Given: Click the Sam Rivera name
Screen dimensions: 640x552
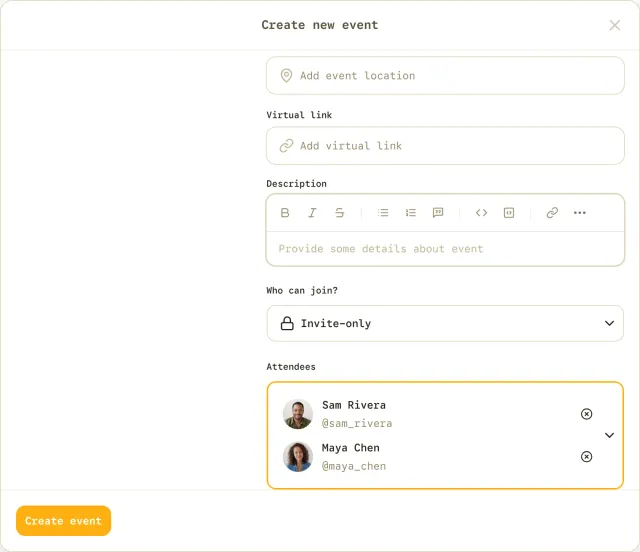Looking at the screenshot, I should point(354,405).
